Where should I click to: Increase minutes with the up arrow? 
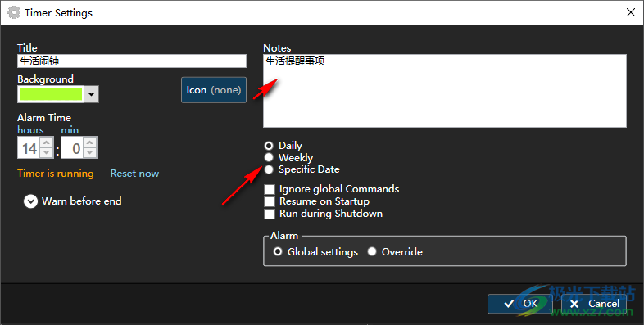point(90,142)
